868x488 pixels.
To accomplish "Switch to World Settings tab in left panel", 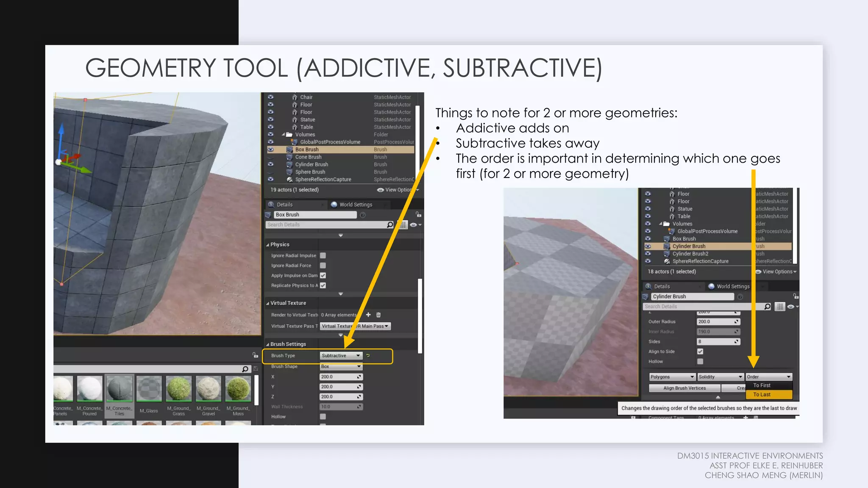I will point(359,205).
